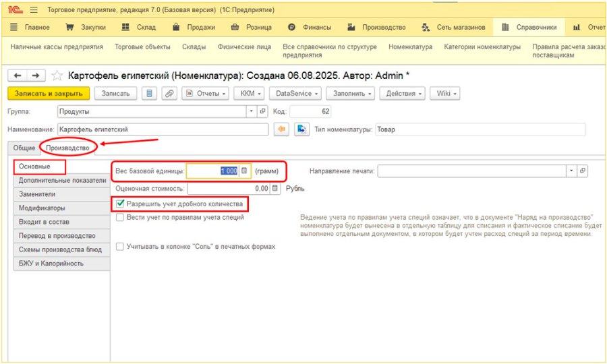Select the Заменители side page
This screenshot has width=607, height=364.
pyautogui.click(x=62, y=194)
